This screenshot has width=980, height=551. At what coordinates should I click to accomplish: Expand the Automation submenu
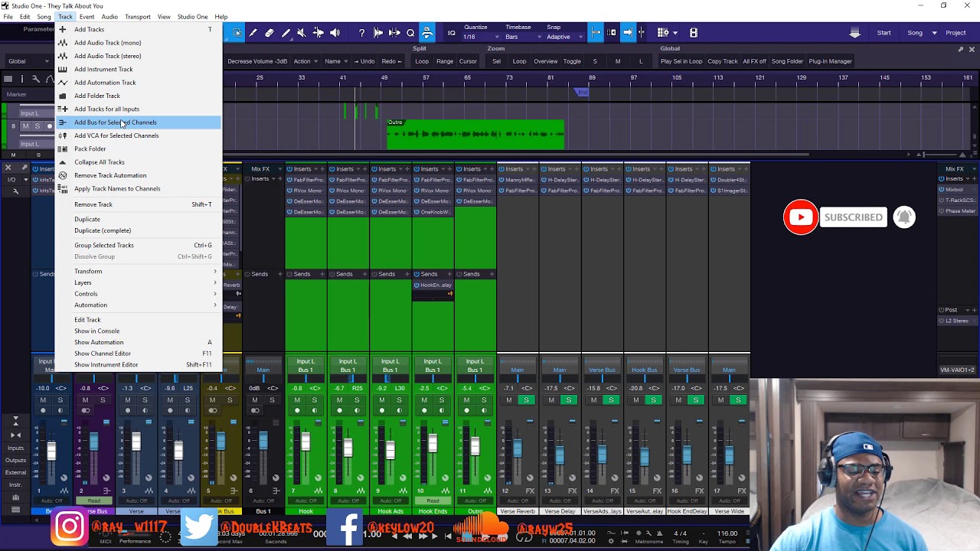(139, 305)
